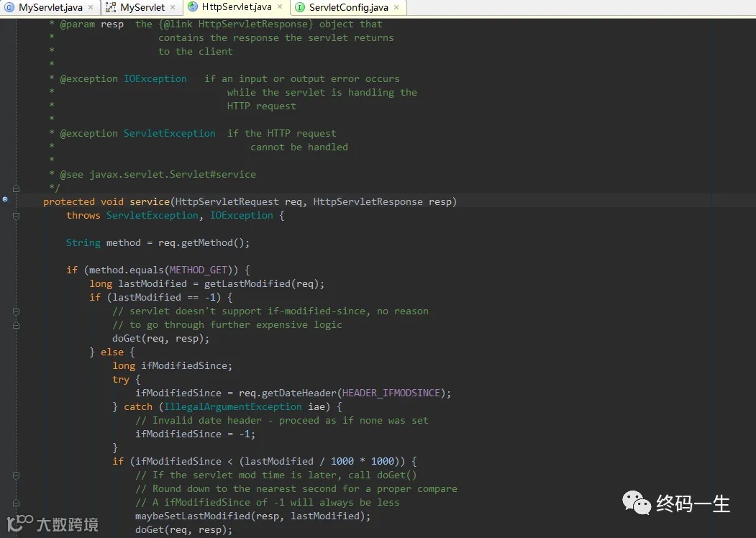Click the file icon on the MyServlet tab
The width and height of the screenshot is (756, 538).
click(111, 7)
